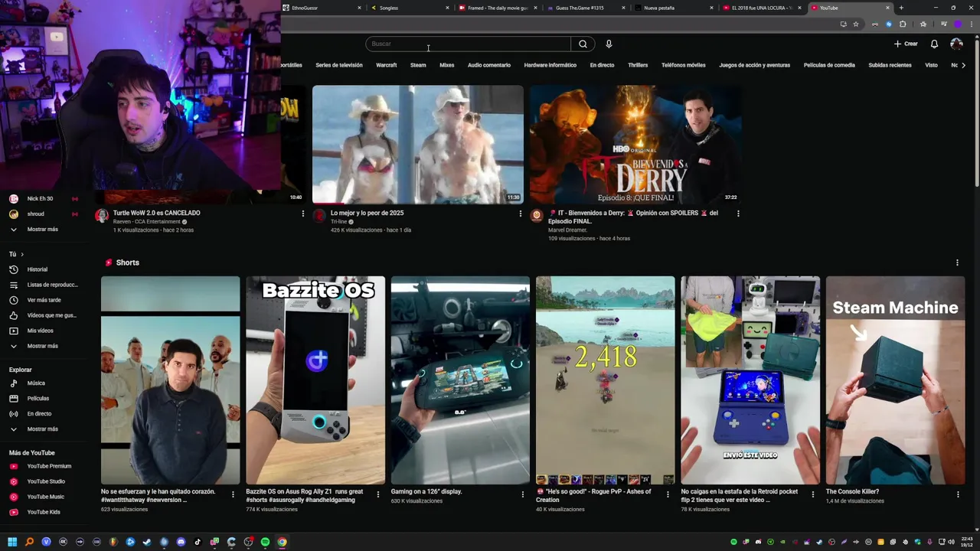Screen dimensions: 980x551
Task: Expand Mostrar más under Explorar
Action: click(42, 429)
